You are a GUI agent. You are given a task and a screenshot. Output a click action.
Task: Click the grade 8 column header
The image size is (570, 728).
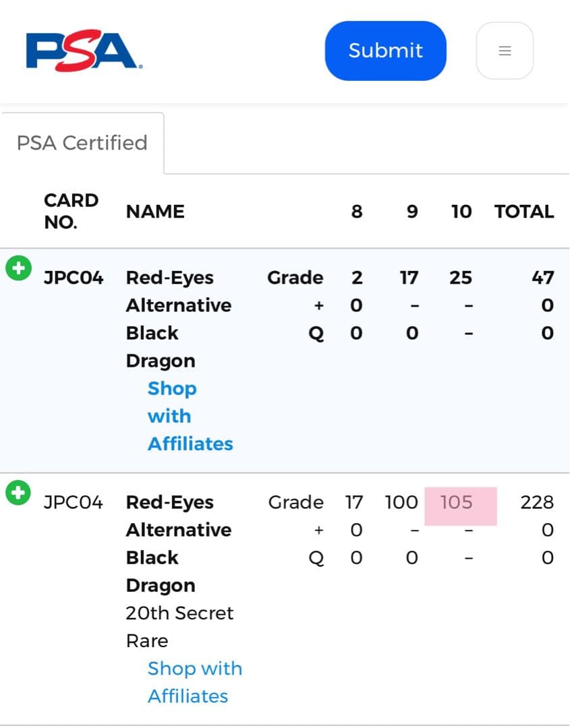tap(357, 212)
